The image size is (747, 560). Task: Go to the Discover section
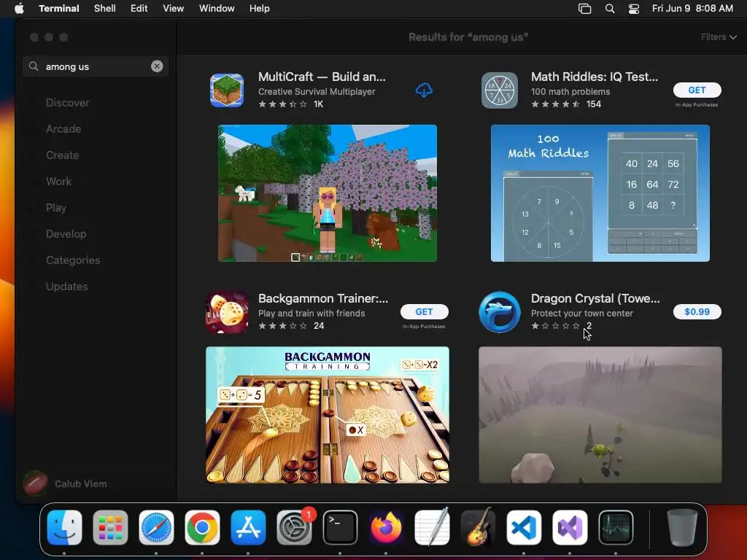point(67,103)
